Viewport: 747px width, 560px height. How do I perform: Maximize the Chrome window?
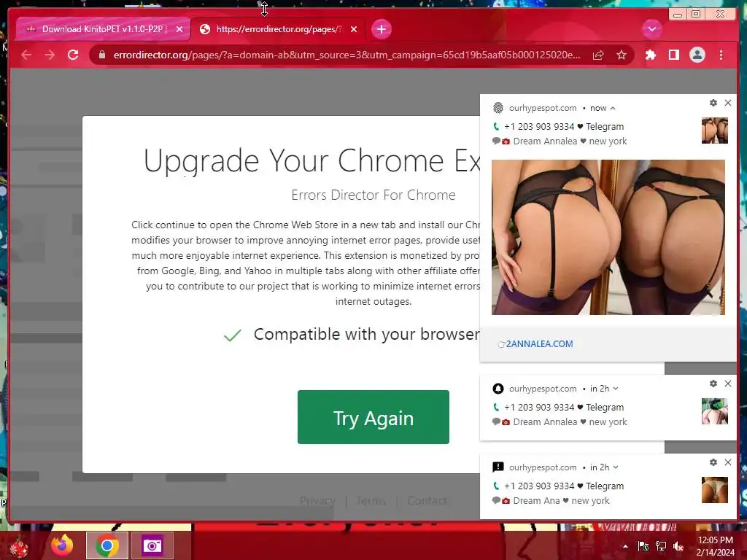[696, 15]
